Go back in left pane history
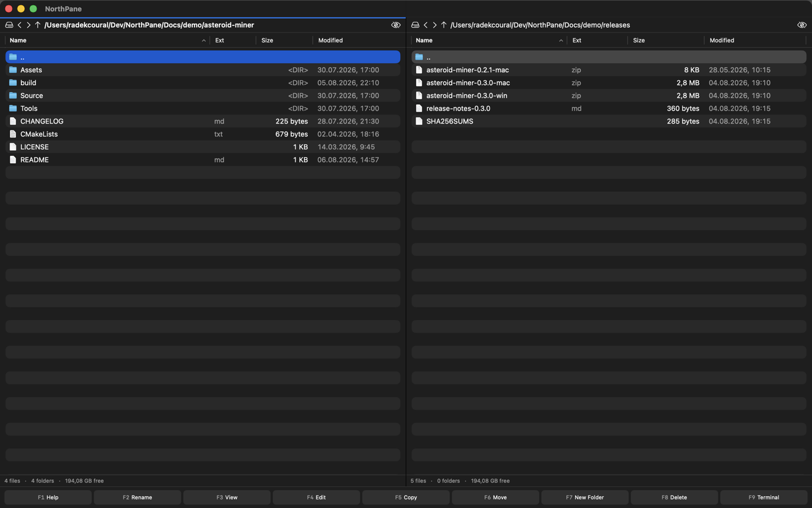812x508 pixels. [x=19, y=25]
